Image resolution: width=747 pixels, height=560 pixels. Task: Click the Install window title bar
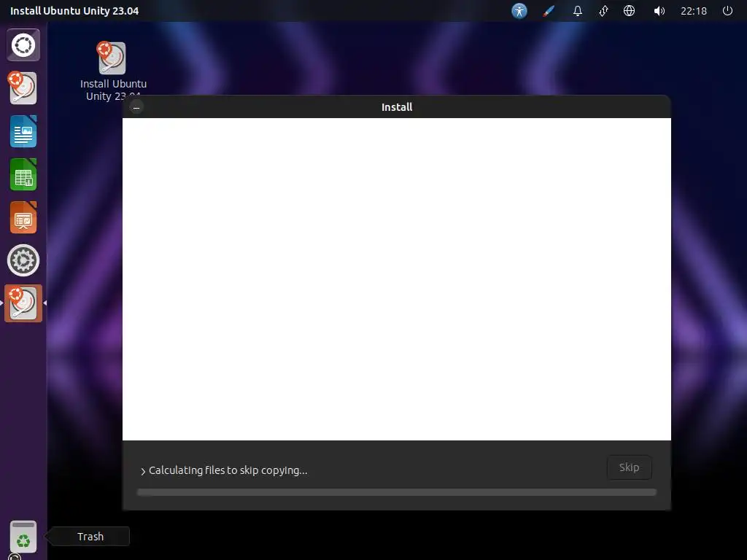397,107
